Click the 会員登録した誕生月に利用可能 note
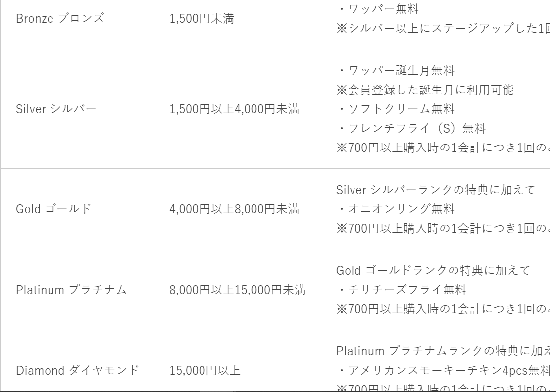Image resolution: width=556 pixels, height=392 pixels. tap(425, 90)
